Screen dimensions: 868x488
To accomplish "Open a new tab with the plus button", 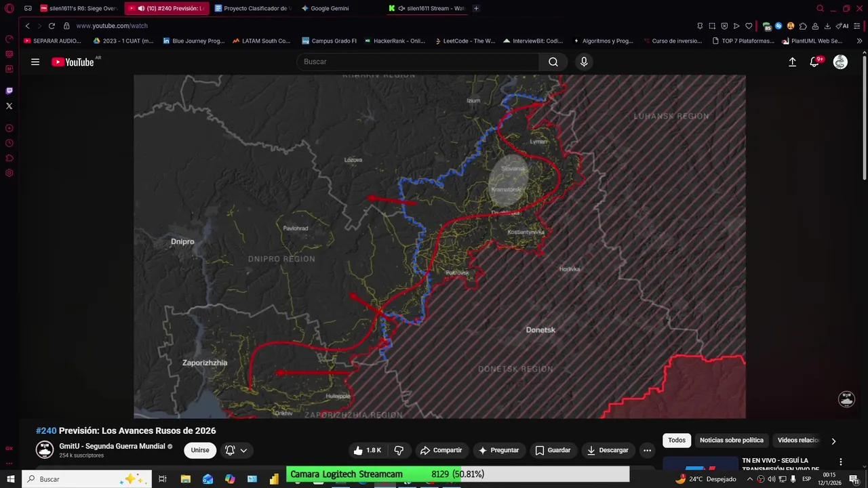I will click(476, 8).
